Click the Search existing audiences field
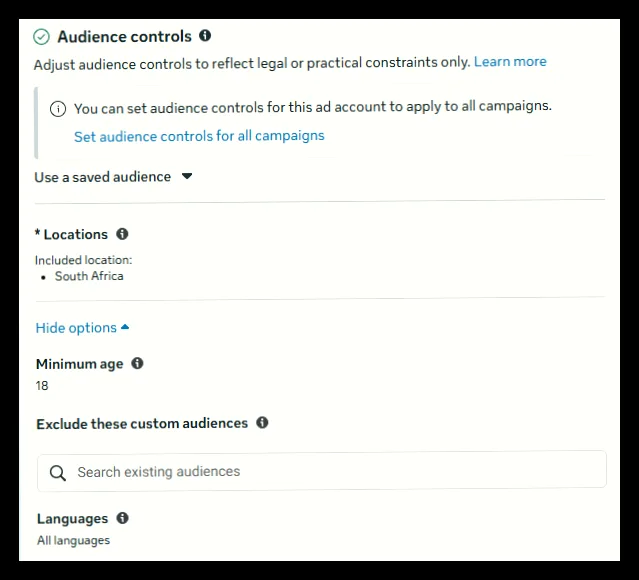 [x=322, y=469]
